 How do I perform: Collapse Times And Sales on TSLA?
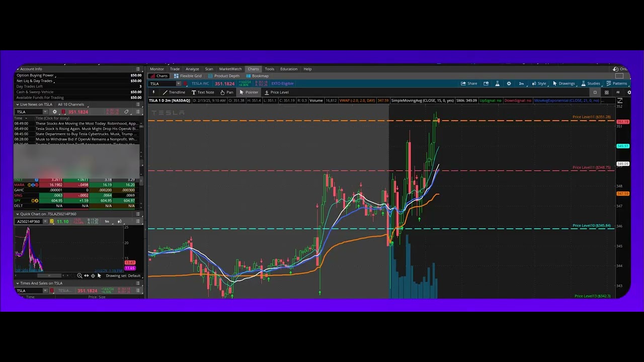pyautogui.click(x=18, y=284)
